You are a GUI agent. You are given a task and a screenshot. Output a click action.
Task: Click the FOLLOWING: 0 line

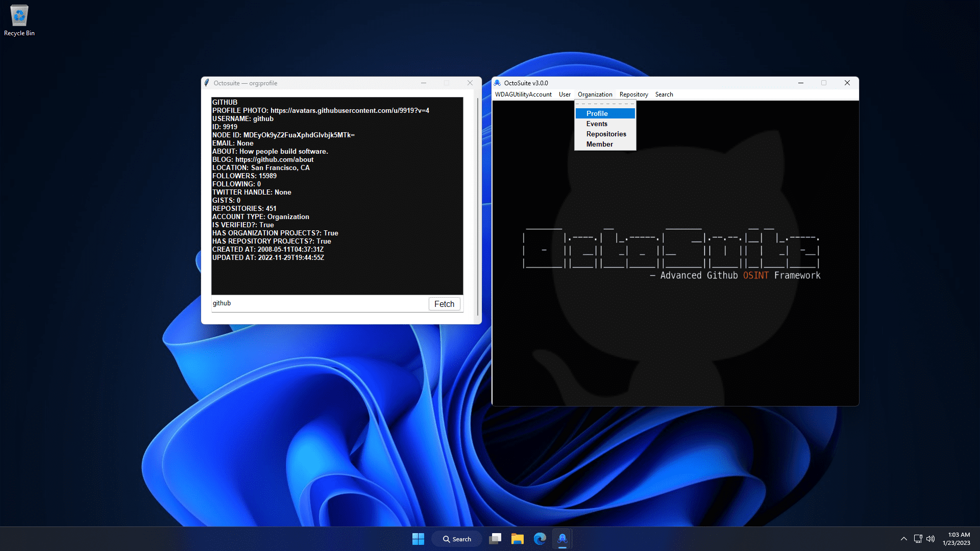(236, 184)
